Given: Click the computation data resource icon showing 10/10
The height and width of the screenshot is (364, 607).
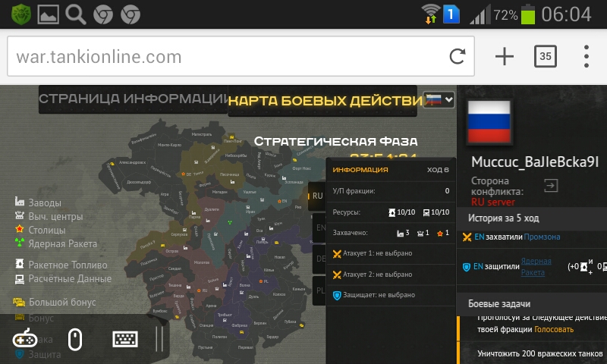Looking at the screenshot, I should pyautogui.click(x=426, y=212).
